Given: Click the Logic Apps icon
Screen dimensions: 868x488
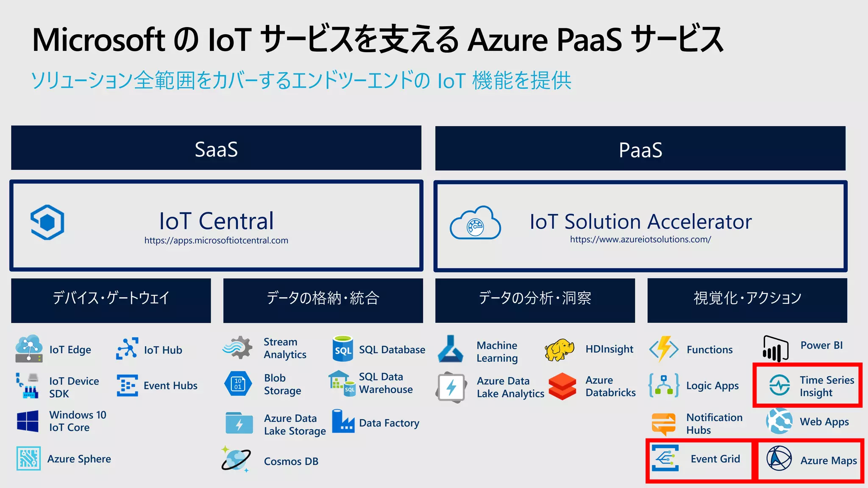Looking at the screenshot, I should tap(664, 385).
